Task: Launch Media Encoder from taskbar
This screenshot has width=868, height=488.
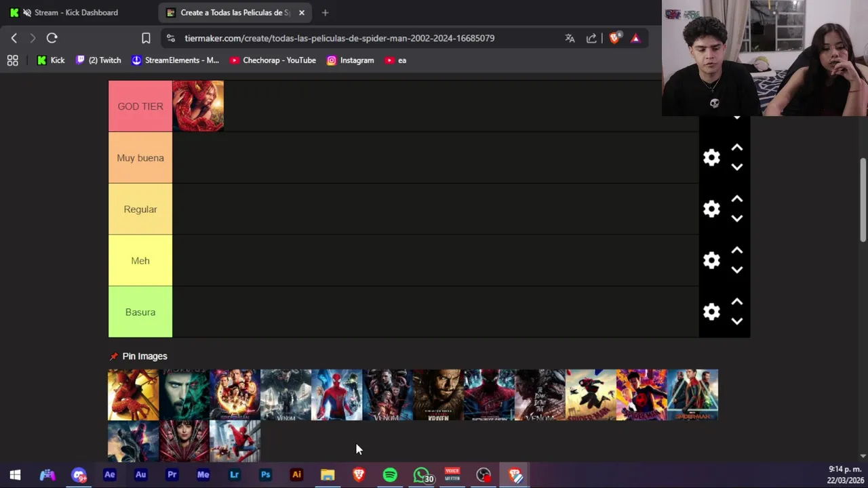Action: click(x=203, y=475)
